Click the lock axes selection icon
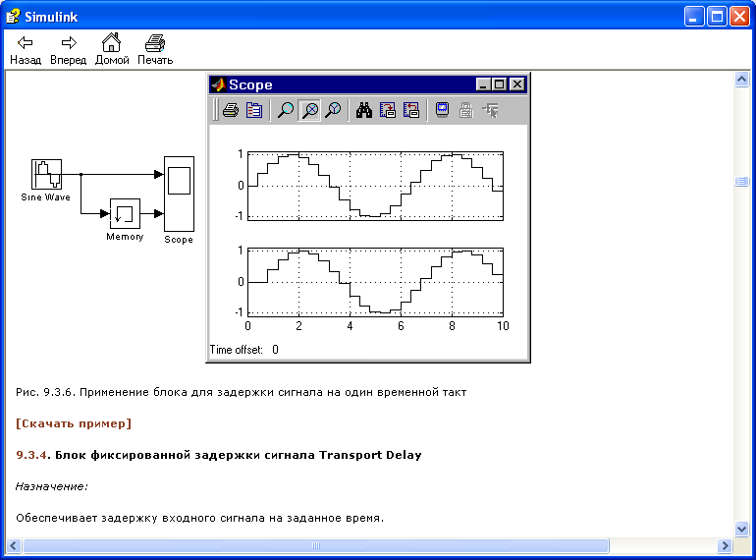Screen dimensions: 756x560 [465, 110]
